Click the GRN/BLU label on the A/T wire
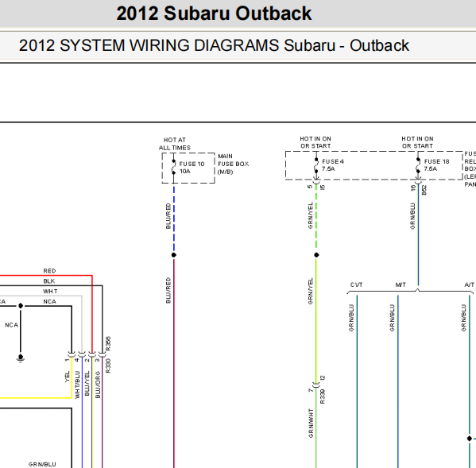 coord(464,318)
